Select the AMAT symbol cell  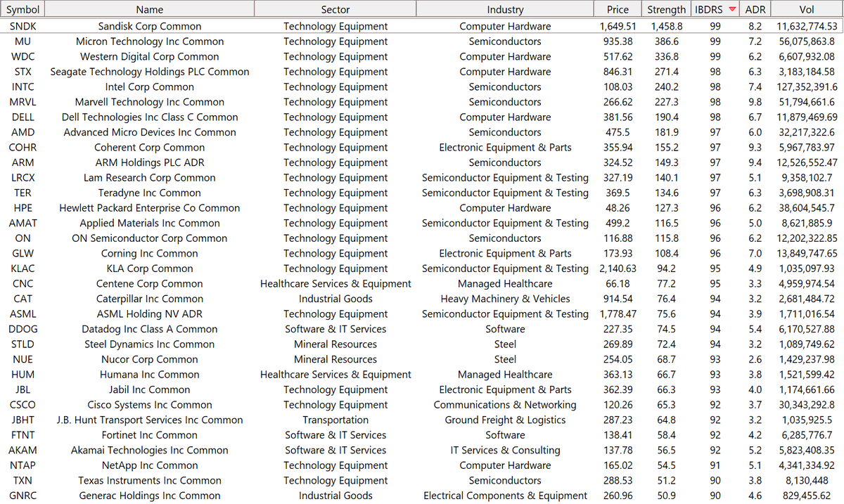click(x=23, y=223)
